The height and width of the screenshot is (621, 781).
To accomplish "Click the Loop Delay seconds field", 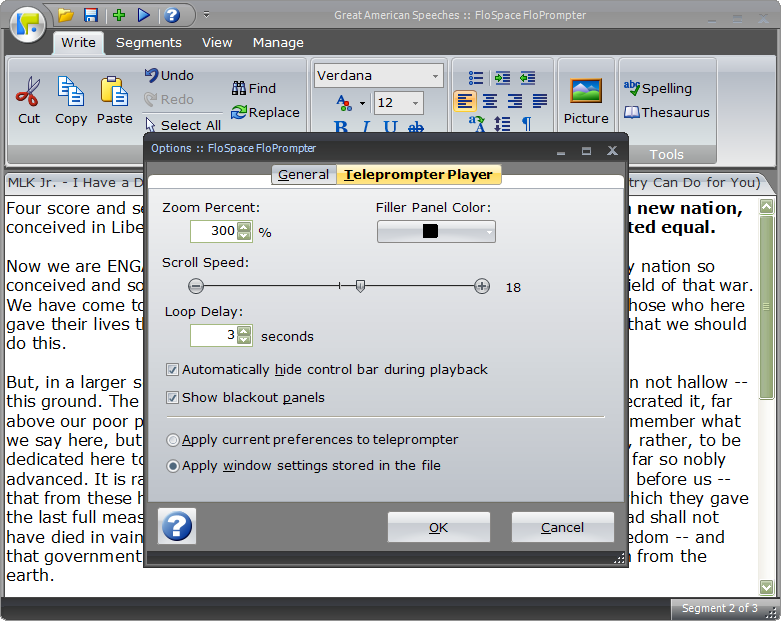I will (214, 335).
